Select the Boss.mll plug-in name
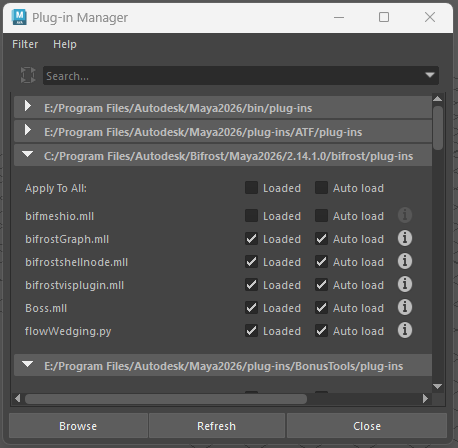The width and height of the screenshot is (458, 448). 46,308
